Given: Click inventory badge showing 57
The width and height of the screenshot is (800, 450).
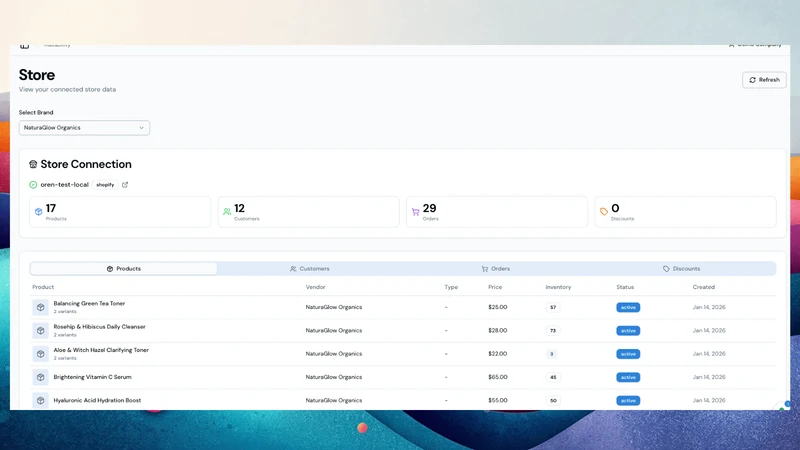Looking at the screenshot, I should 553,307.
